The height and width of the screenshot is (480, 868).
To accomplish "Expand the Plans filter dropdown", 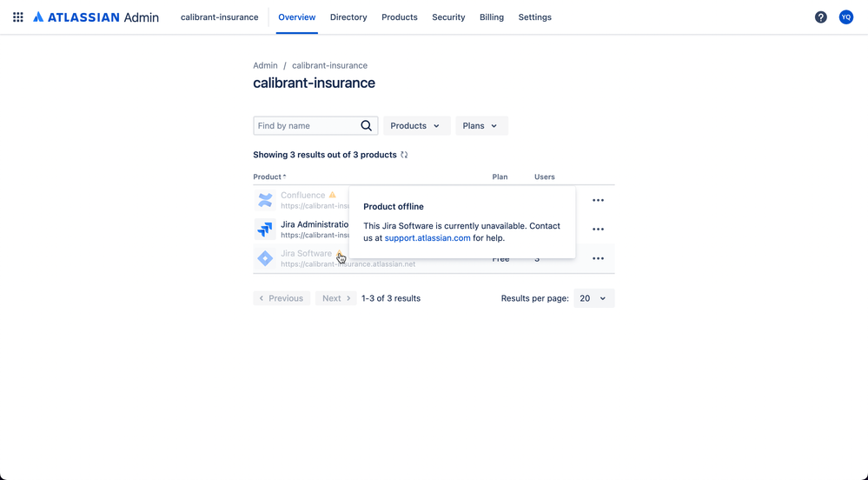I will click(481, 126).
